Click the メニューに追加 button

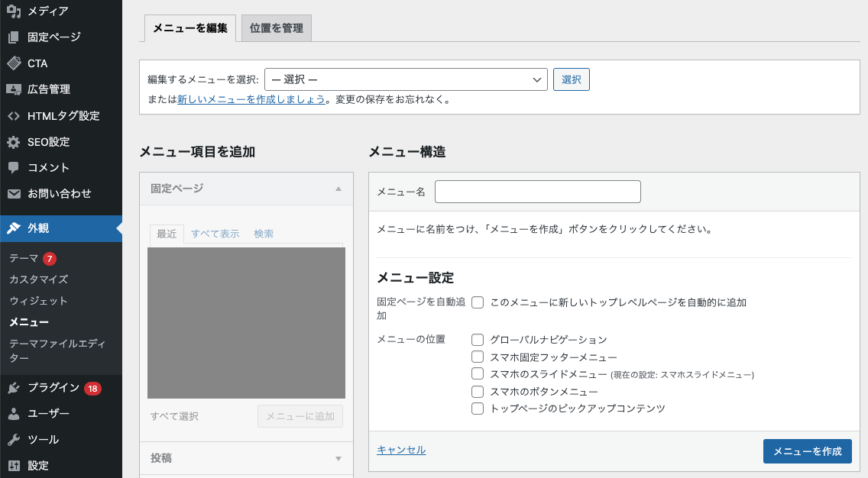(300, 416)
